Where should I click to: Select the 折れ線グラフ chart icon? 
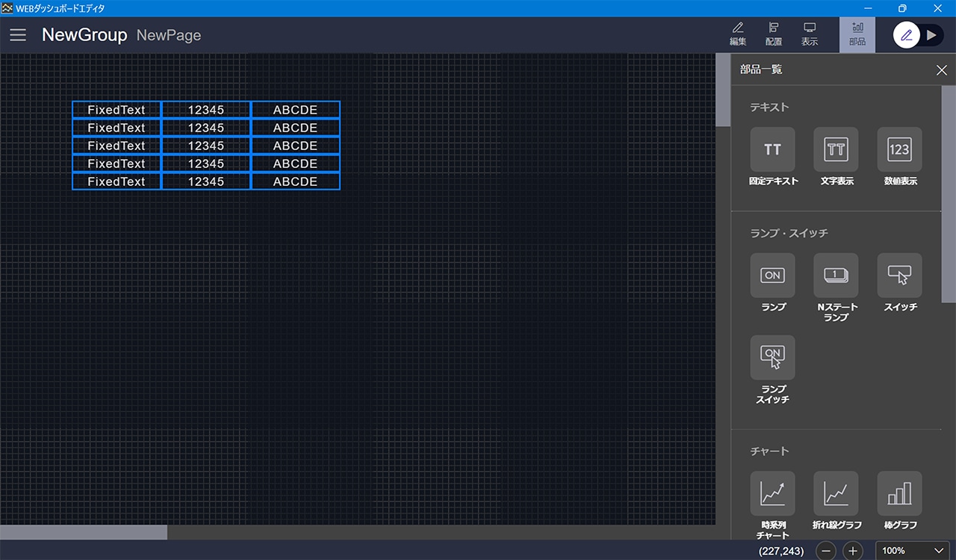[836, 494]
